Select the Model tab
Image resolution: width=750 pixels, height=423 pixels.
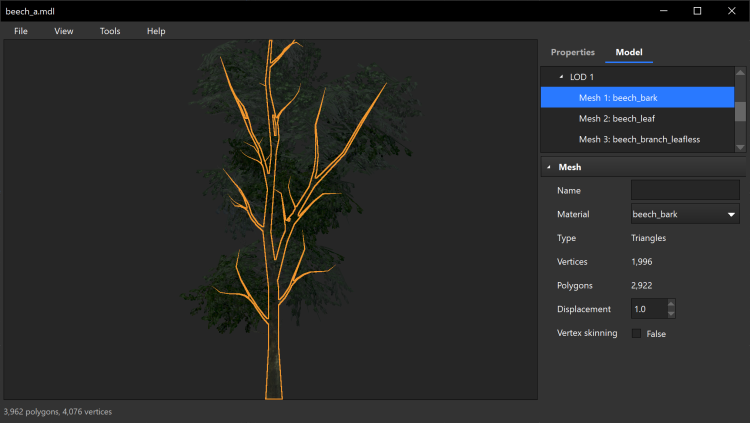[629, 52]
